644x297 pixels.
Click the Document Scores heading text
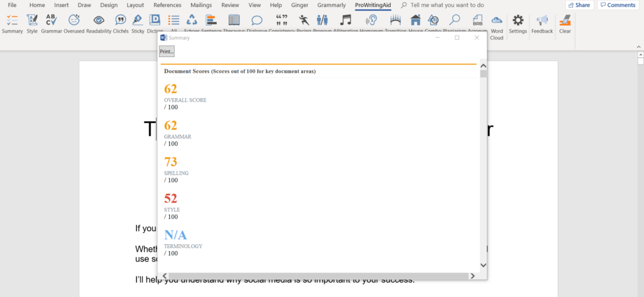(240, 71)
